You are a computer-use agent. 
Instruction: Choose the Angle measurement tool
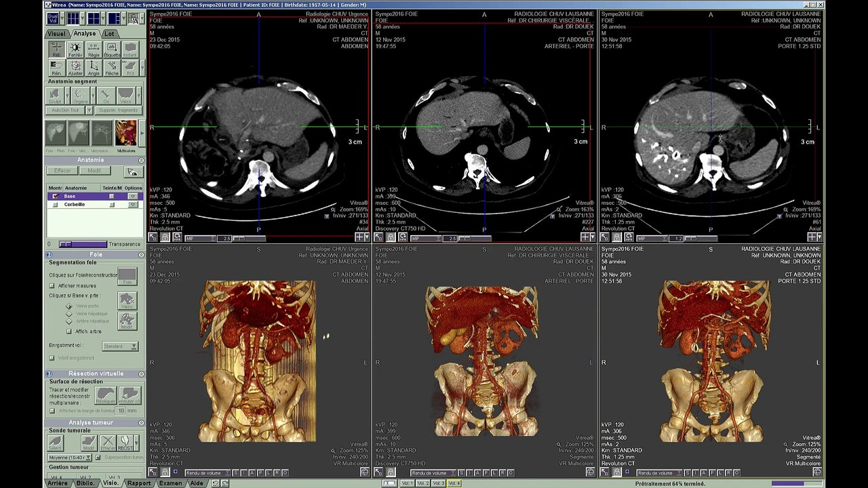pos(94,68)
